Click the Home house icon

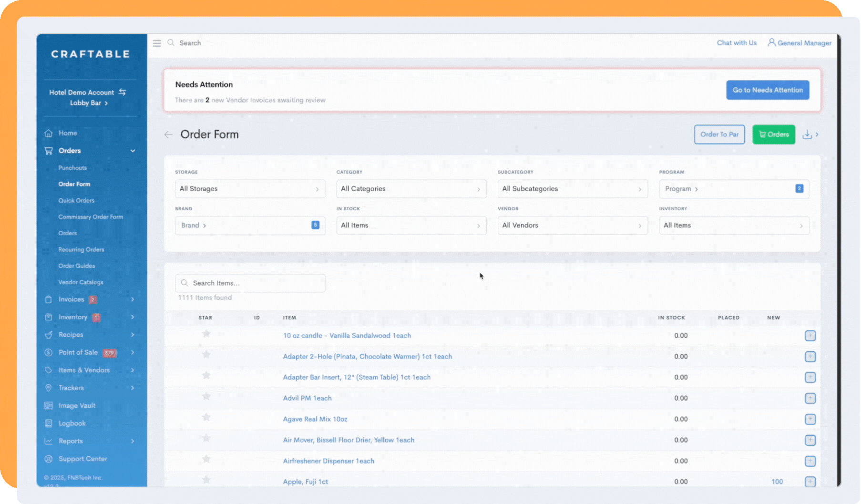[48, 133]
